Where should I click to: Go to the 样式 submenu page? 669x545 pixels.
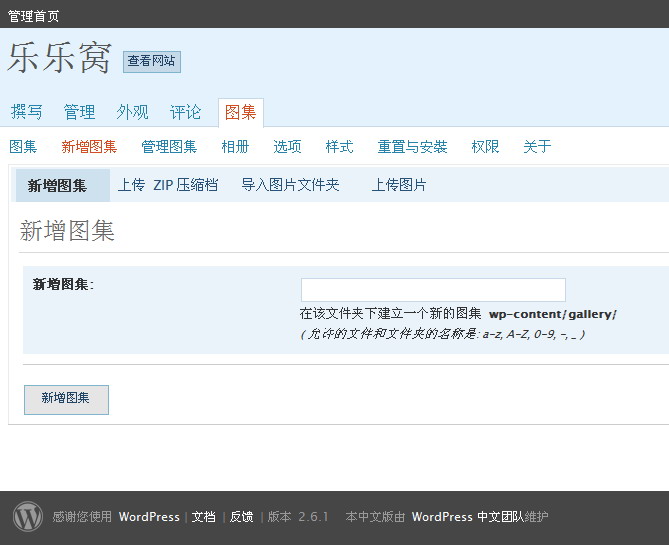click(339, 147)
